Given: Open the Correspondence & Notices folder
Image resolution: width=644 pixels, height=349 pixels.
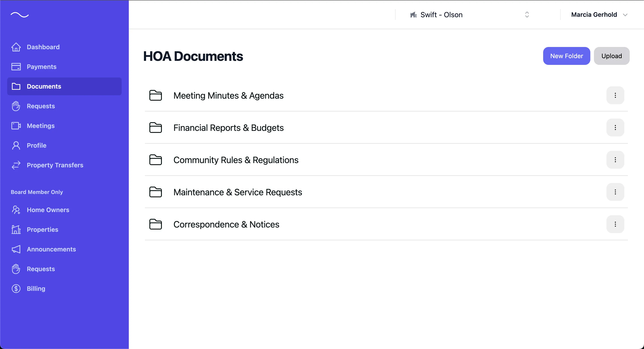Looking at the screenshot, I should 226,224.
